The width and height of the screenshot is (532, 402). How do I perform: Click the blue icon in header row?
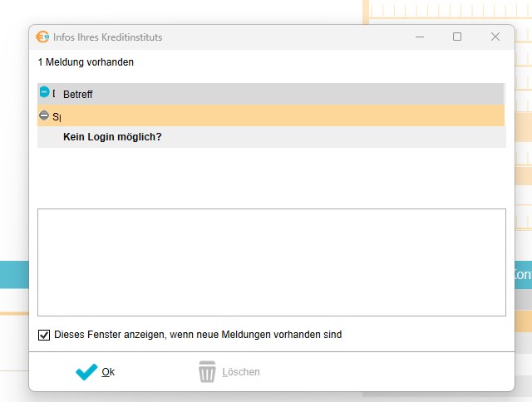[44, 92]
